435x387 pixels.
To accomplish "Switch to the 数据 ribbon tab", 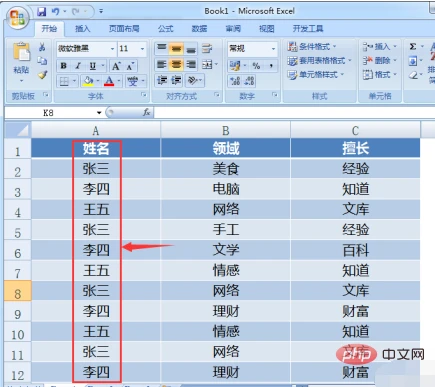I will click(199, 29).
